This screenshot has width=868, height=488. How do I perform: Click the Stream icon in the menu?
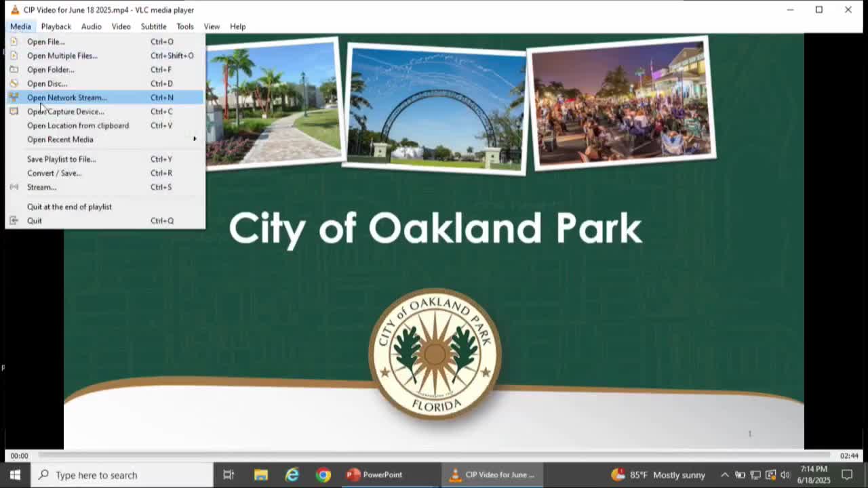[14, 187]
